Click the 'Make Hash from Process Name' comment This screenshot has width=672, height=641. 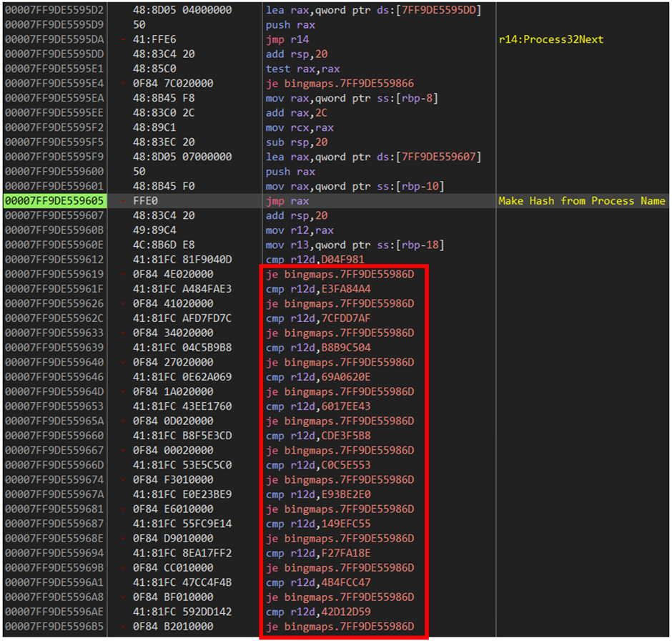pyautogui.click(x=582, y=201)
